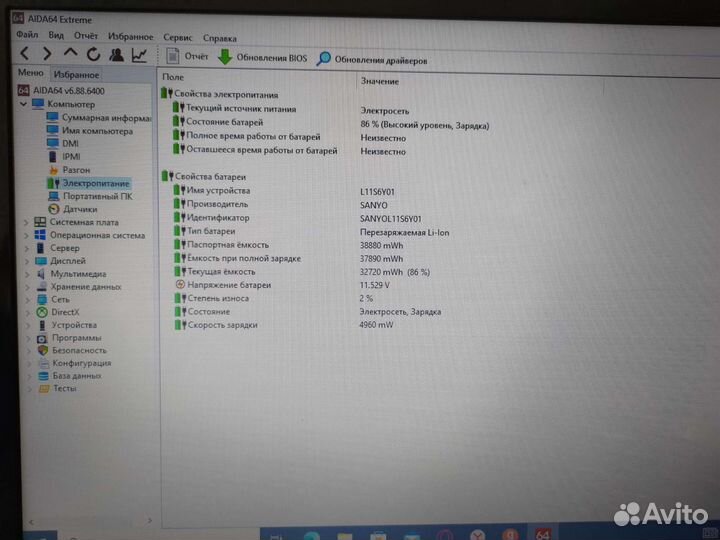
Task: Click Обновления драйверов with the magnifier icon
Action: pos(372,59)
